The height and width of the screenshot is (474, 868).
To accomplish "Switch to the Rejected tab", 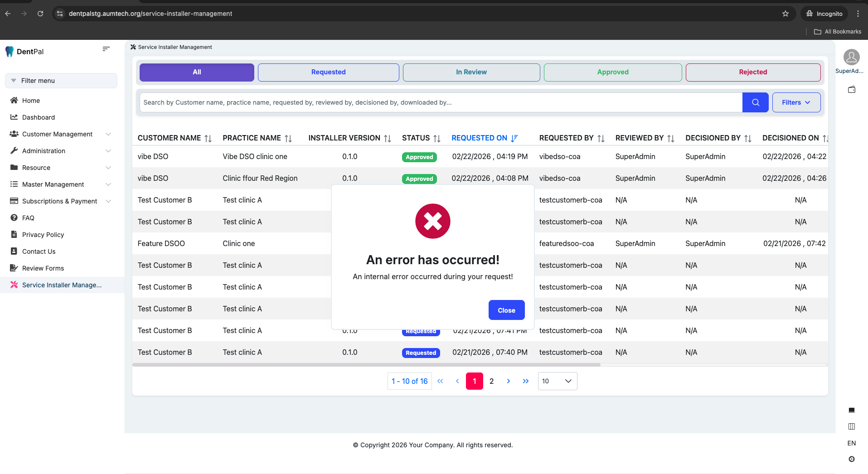I will [x=752, y=72].
